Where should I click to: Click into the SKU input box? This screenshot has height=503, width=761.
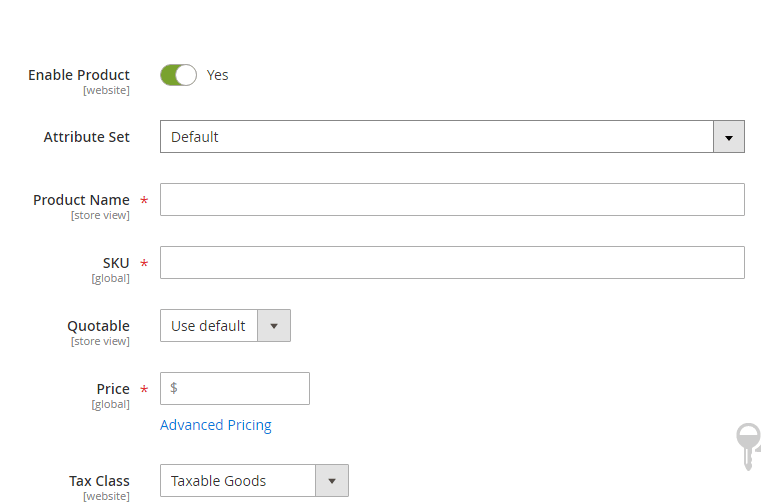click(x=452, y=263)
